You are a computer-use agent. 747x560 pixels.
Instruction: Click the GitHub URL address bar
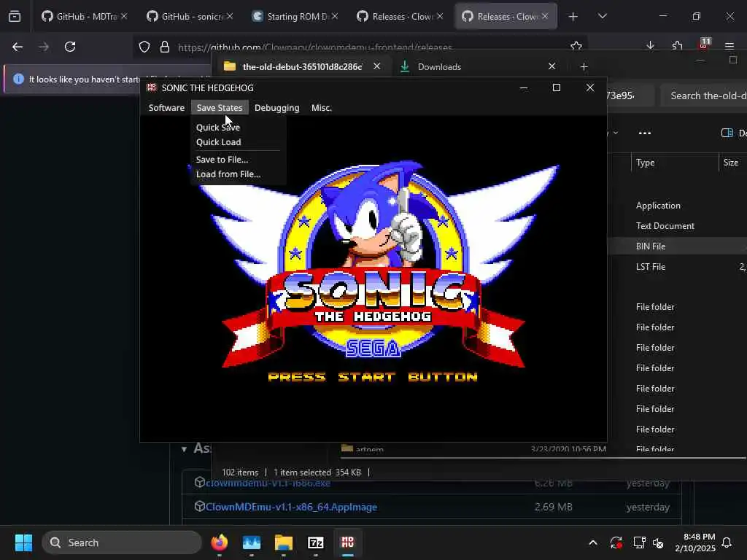(314, 47)
